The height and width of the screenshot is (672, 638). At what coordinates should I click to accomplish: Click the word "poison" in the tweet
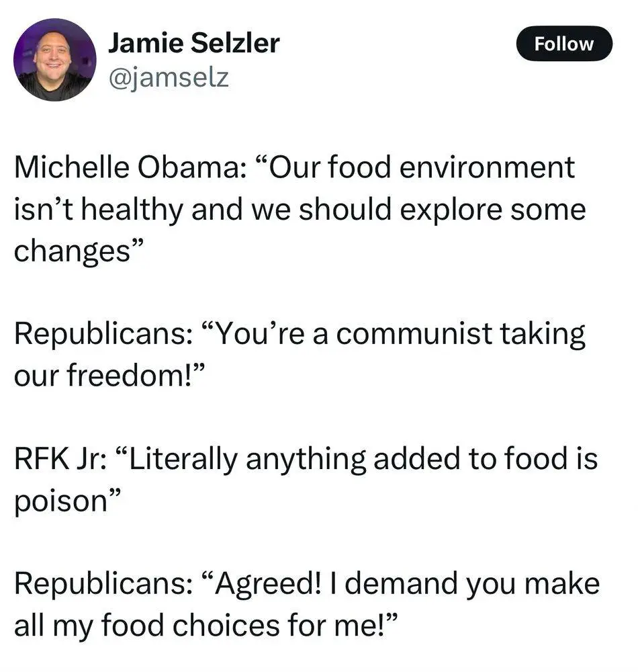click(x=58, y=501)
